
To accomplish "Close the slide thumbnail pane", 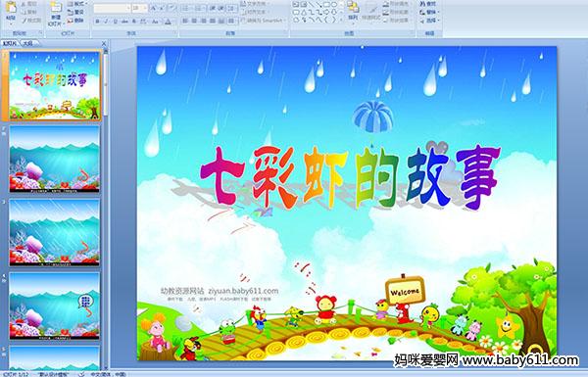I will click(104, 43).
